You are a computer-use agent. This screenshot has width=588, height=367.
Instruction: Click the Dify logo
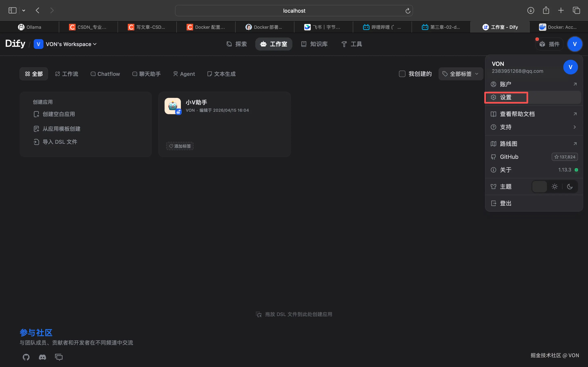(15, 44)
